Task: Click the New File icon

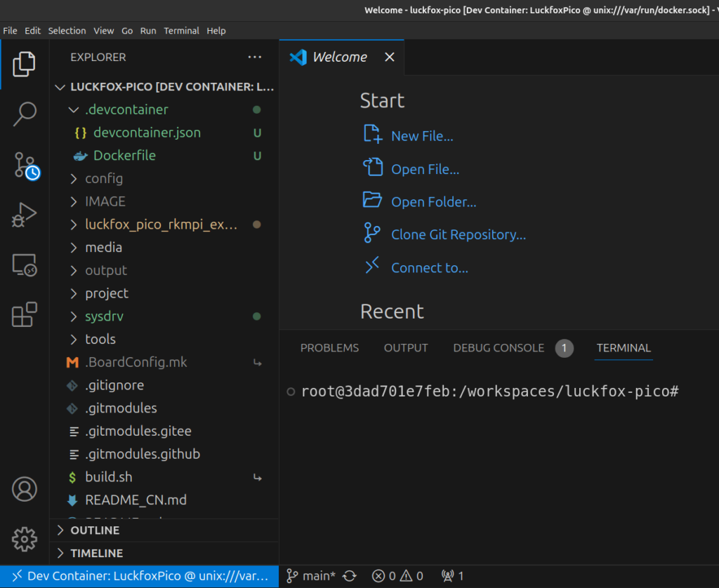Action: pyautogui.click(x=372, y=134)
